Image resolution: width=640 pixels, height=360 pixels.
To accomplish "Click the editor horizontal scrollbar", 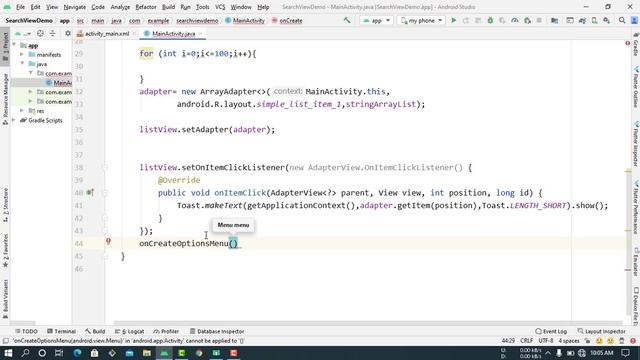I will click(x=367, y=323).
